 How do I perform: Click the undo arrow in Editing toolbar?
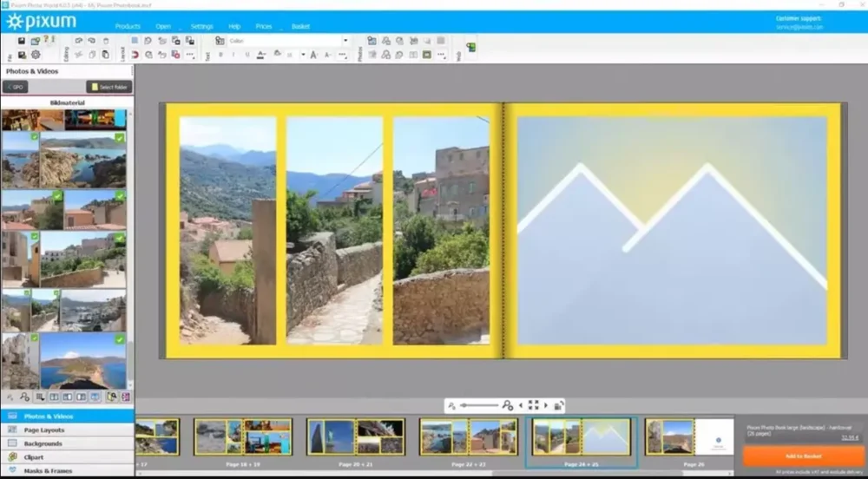pyautogui.click(x=78, y=41)
